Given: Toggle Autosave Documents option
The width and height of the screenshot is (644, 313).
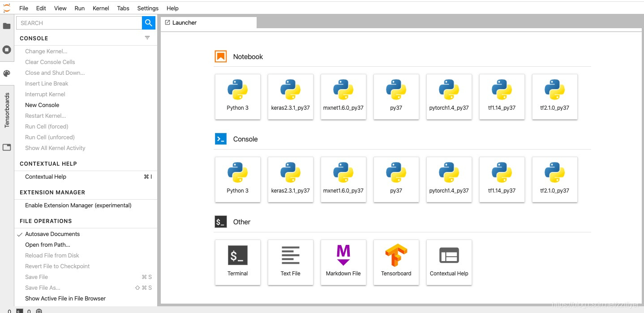Looking at the screenshot, I should click(x=86, y=234).
